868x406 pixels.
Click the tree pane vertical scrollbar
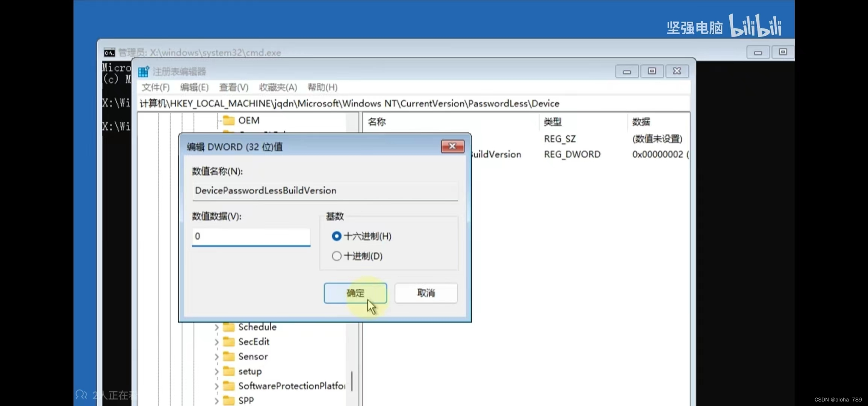click(352, 380)
